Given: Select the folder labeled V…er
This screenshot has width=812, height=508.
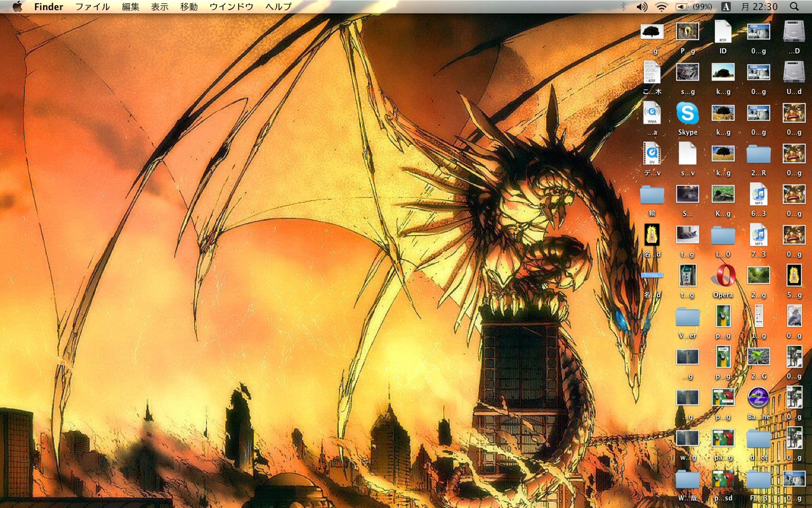Looking at the screenshot, I should (688, 316).
